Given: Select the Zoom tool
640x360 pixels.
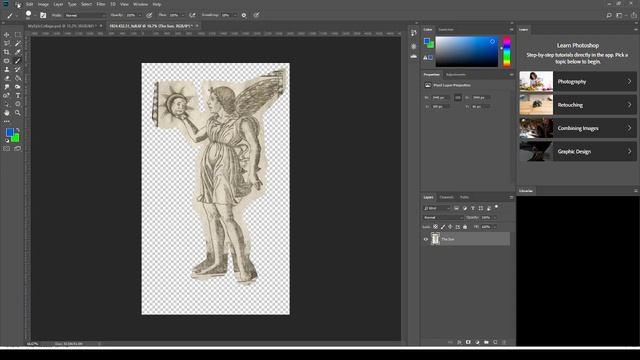Looking at the screenshot, I should click(18, 113).
